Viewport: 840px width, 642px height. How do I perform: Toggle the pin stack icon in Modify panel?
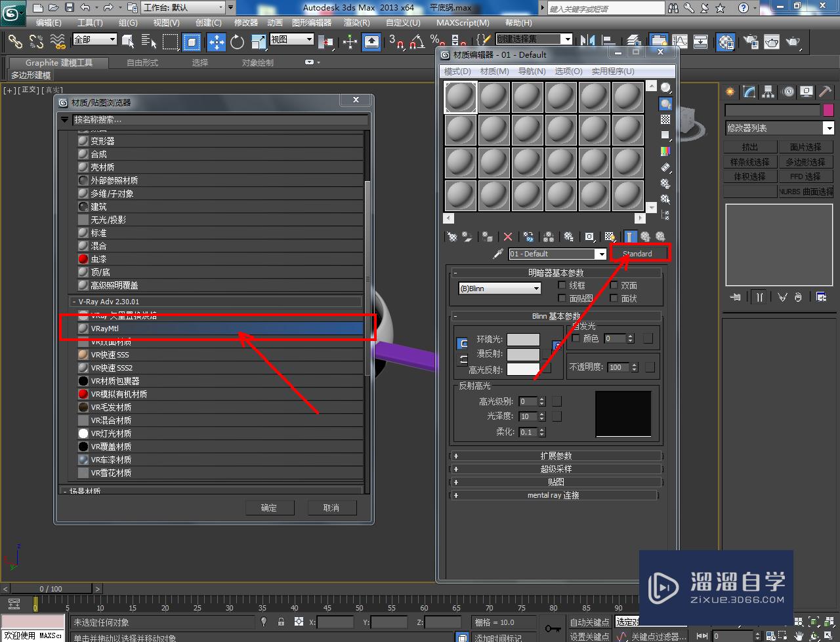735,297
